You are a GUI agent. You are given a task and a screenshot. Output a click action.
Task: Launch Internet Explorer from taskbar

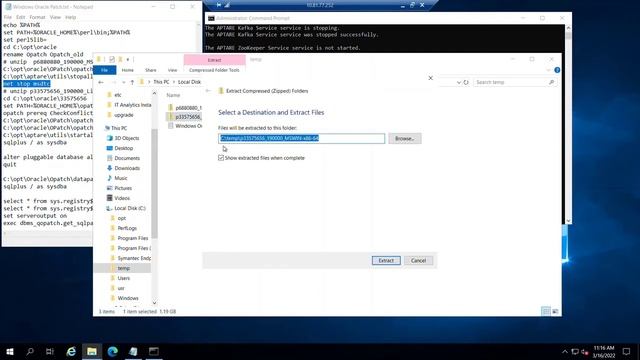coord(71,351)
